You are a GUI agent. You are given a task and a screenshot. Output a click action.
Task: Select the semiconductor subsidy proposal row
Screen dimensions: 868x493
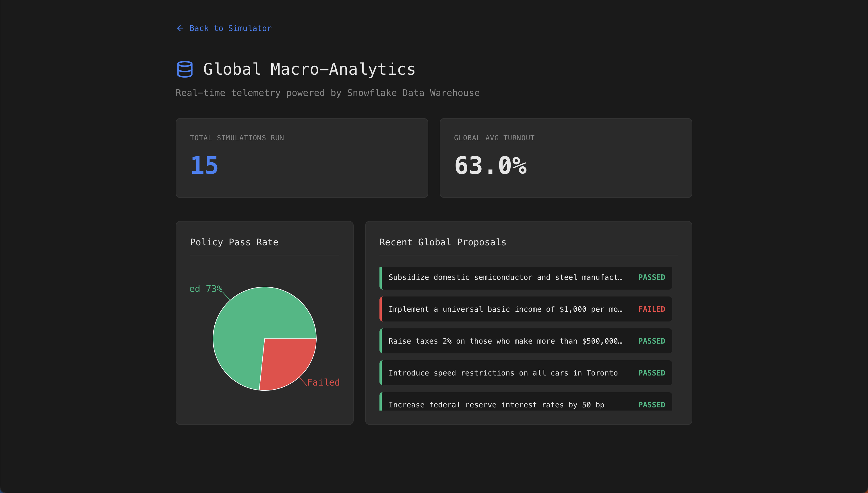[x=505, y=278]
